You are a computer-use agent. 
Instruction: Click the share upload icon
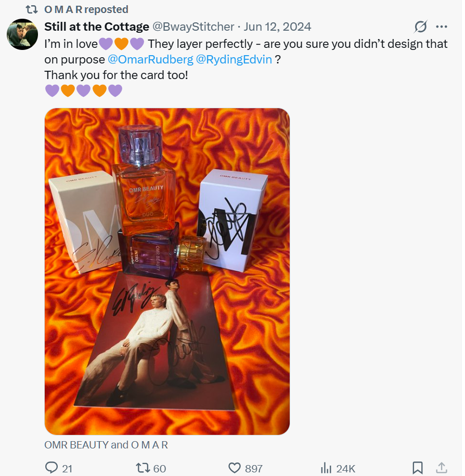(x=441, y=468)
